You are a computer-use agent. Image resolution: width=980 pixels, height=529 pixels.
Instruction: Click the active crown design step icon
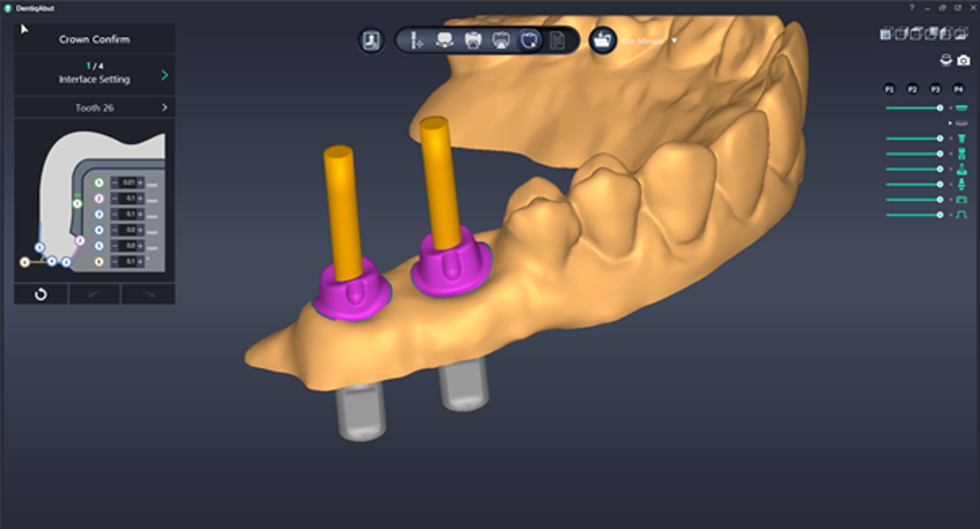[x=530, y=41]
